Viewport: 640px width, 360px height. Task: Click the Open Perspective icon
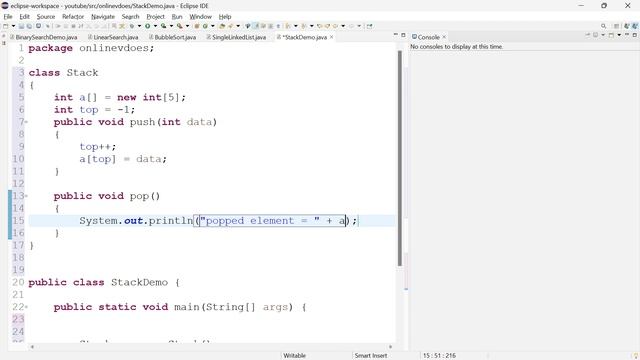click(x=616, y=26)
